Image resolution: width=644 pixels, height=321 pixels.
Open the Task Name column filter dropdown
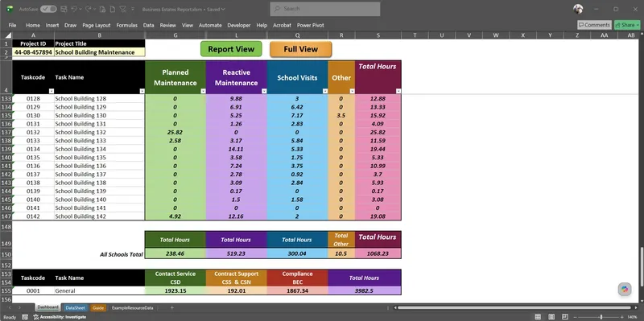click(142, 91)
